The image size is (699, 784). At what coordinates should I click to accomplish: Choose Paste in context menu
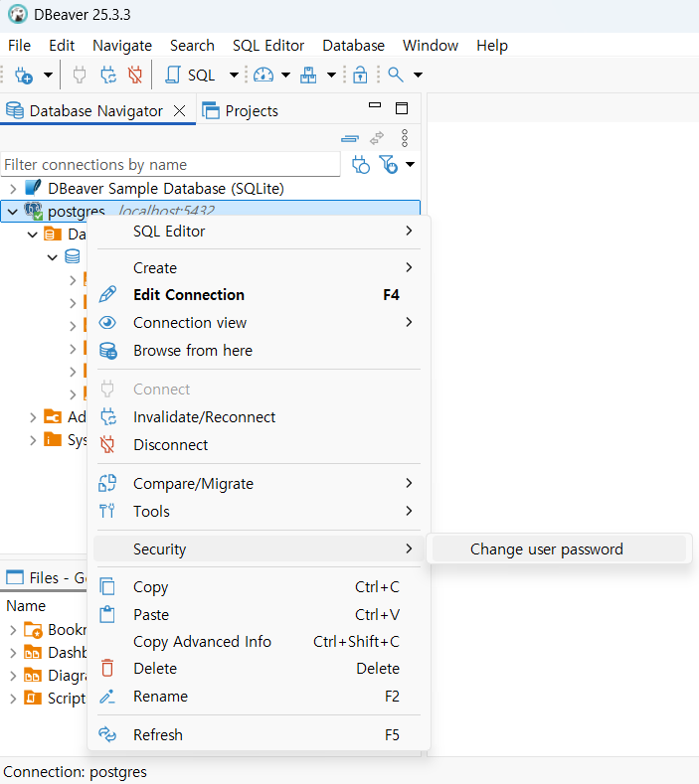coord(259,614)
